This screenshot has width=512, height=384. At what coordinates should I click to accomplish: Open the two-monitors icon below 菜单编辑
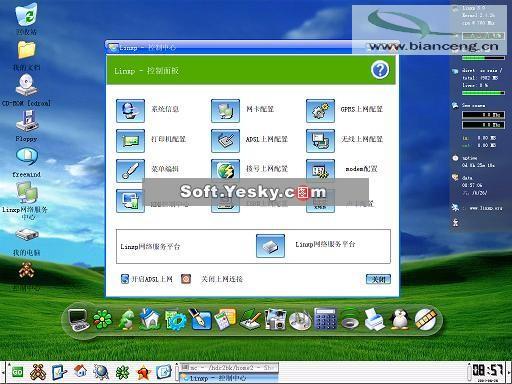pos(130,201)
